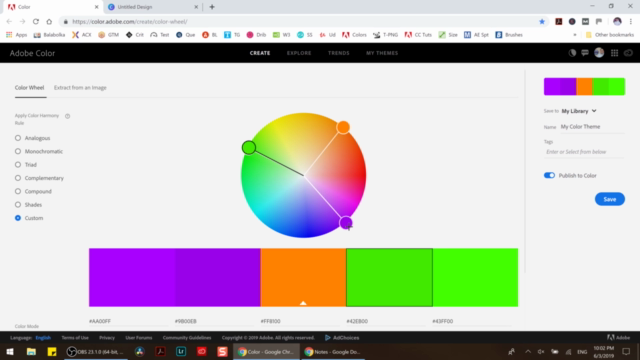Click the AdChoices link

[342, 338]
